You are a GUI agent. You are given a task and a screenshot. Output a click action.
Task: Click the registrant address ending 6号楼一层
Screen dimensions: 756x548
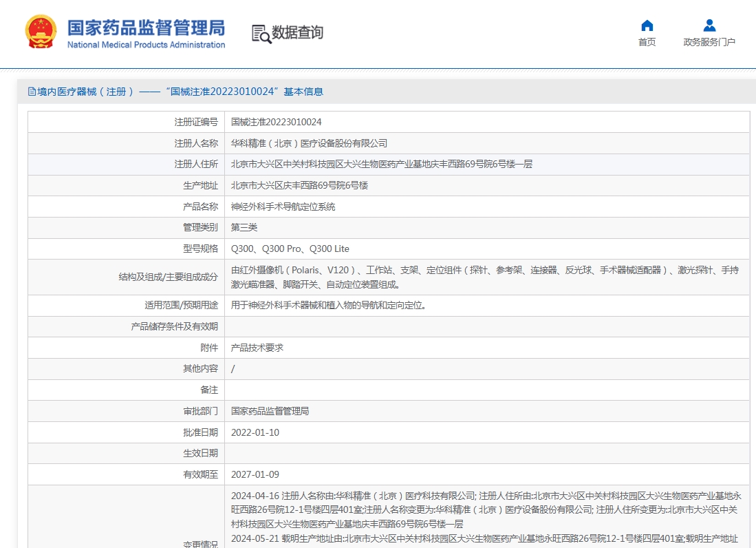click(382, 164)
